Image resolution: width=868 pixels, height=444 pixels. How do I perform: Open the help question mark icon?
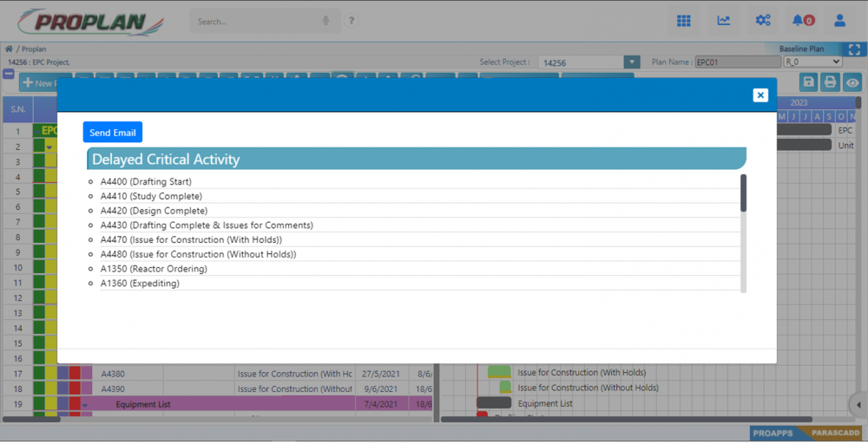coord(351,21)
